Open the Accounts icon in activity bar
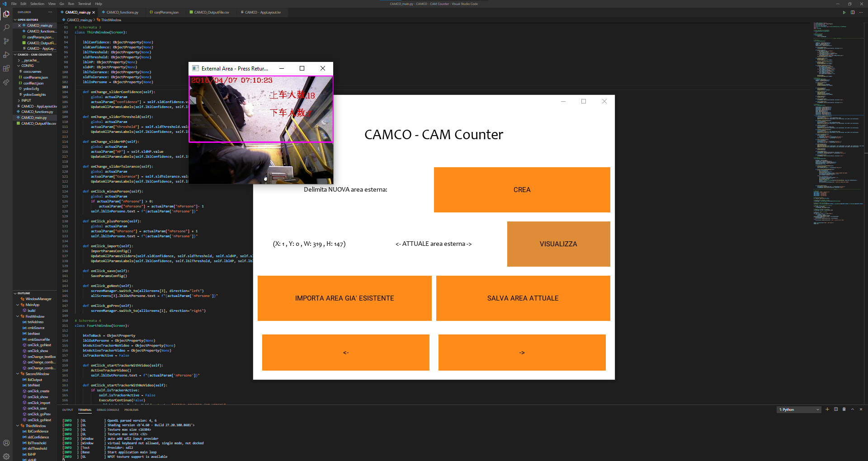 click(6, 443)
